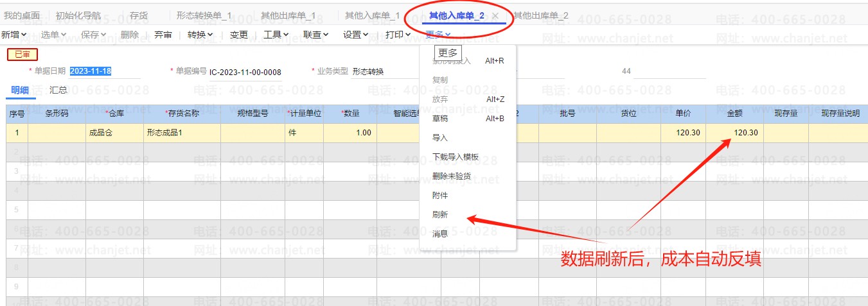
Task: Open the 其他出库单_2 tab
Action: (541, 15)
